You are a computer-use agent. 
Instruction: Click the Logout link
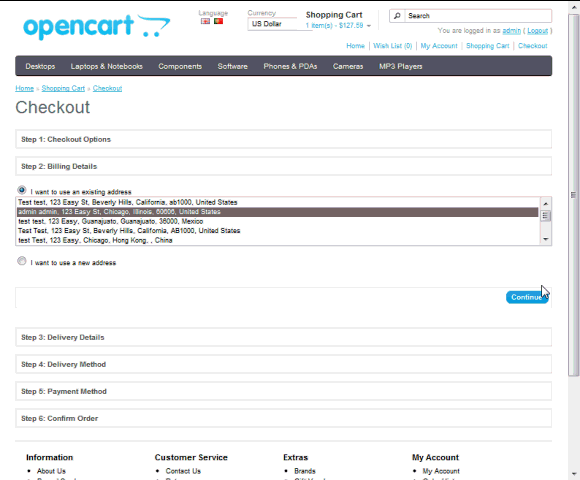(x=537, y=31)
